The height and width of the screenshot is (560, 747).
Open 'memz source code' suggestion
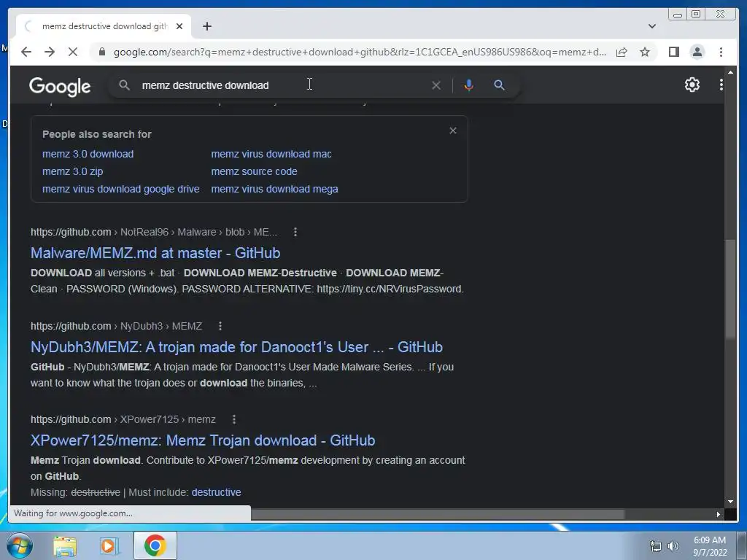click(x=254, y=171)
